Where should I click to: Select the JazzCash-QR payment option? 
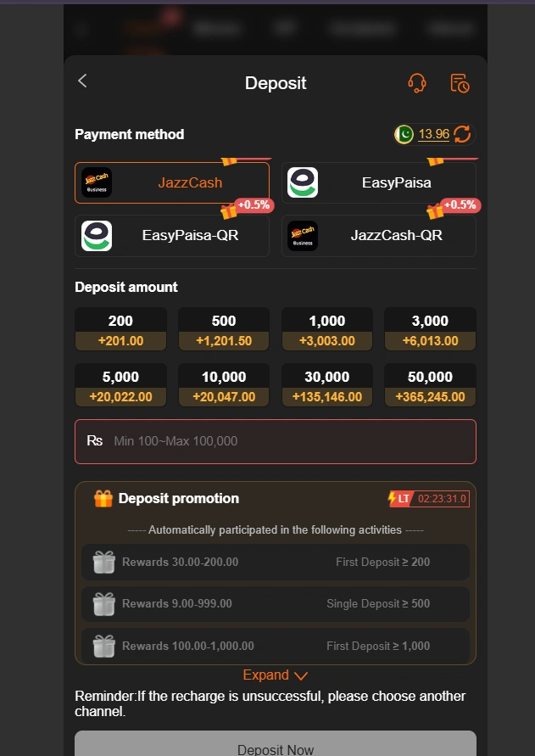378,238
